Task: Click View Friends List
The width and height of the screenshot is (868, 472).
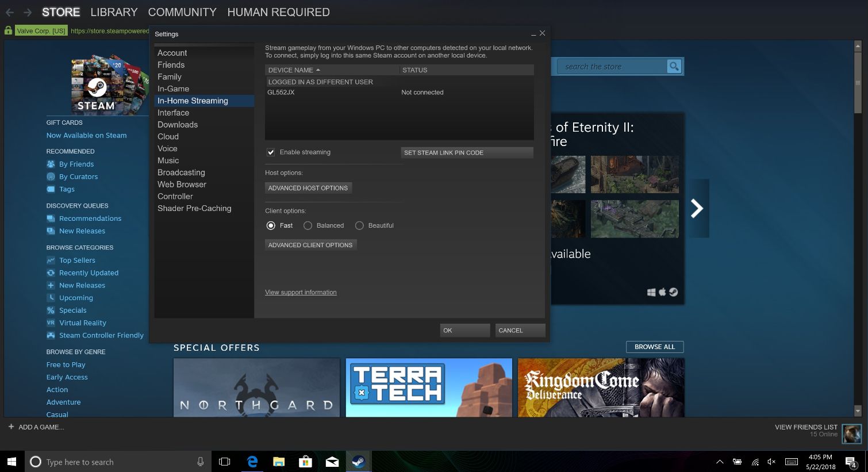Action: tap(806, 427)
